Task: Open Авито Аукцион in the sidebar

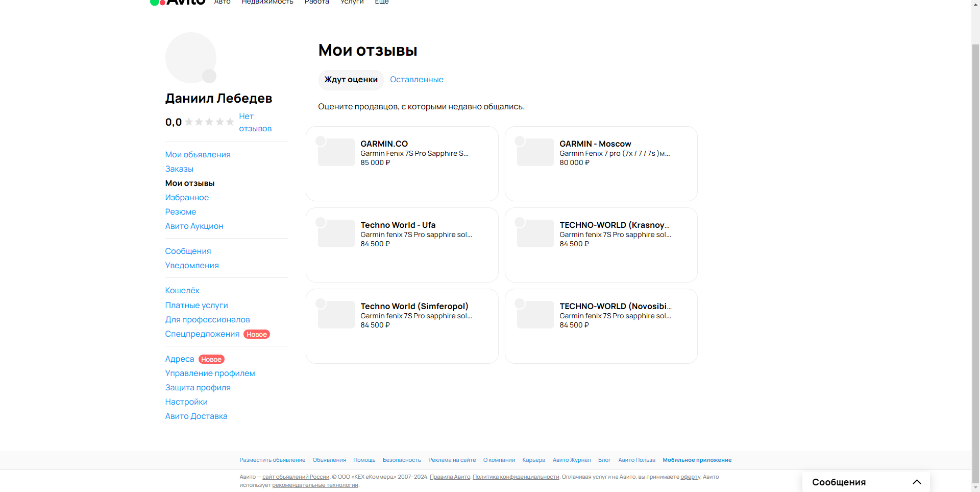Action: (194, 226)
